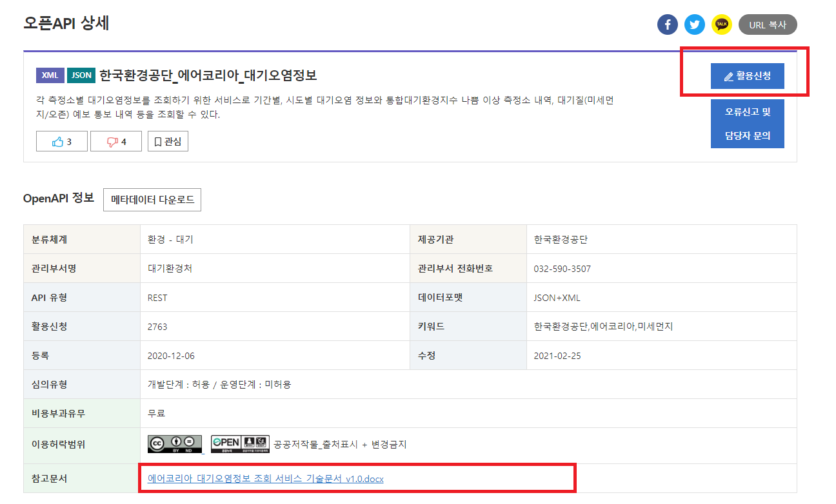
Task: Select the title 한국환경공단_에어코리아_대기오염정보
Action: [x=208, y=75]
